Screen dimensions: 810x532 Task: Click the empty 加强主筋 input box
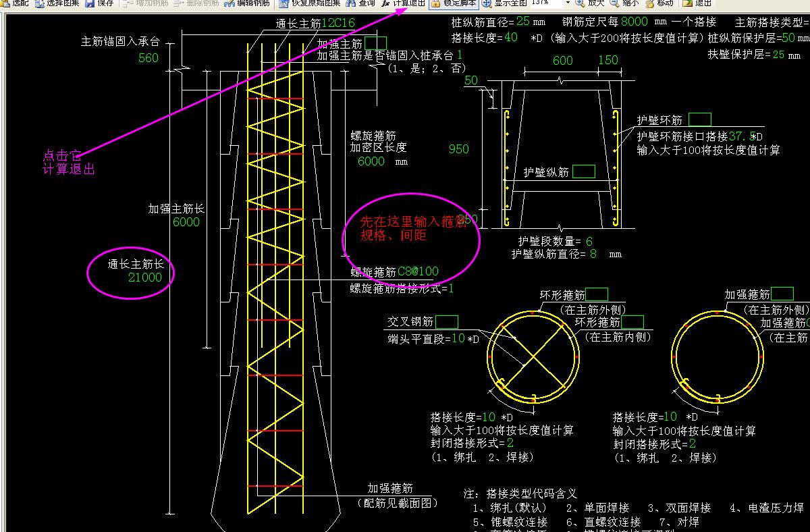[376, 44]
